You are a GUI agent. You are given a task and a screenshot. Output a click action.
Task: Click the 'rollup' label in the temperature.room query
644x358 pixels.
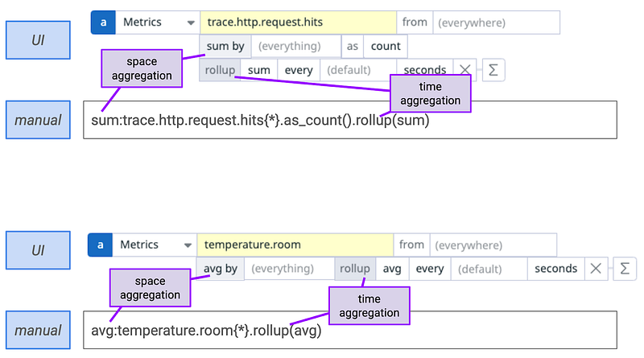click(x=354, y=269)
